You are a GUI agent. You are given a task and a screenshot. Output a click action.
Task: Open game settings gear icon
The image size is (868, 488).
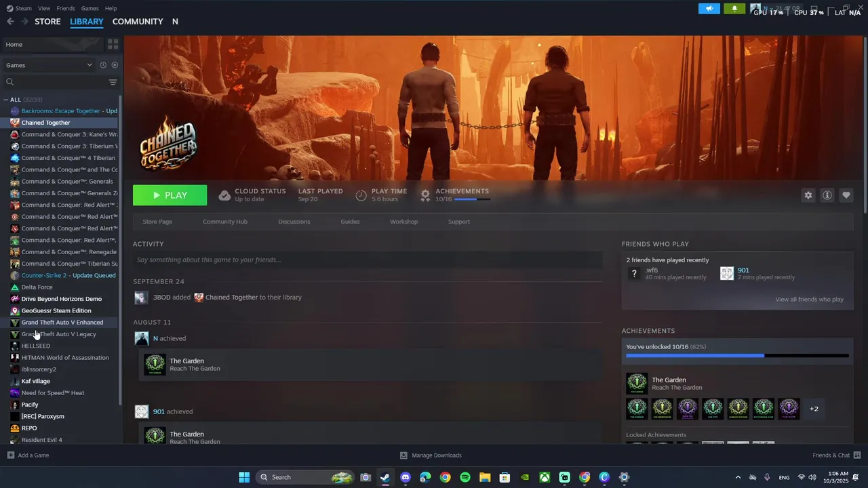point(808,195)
